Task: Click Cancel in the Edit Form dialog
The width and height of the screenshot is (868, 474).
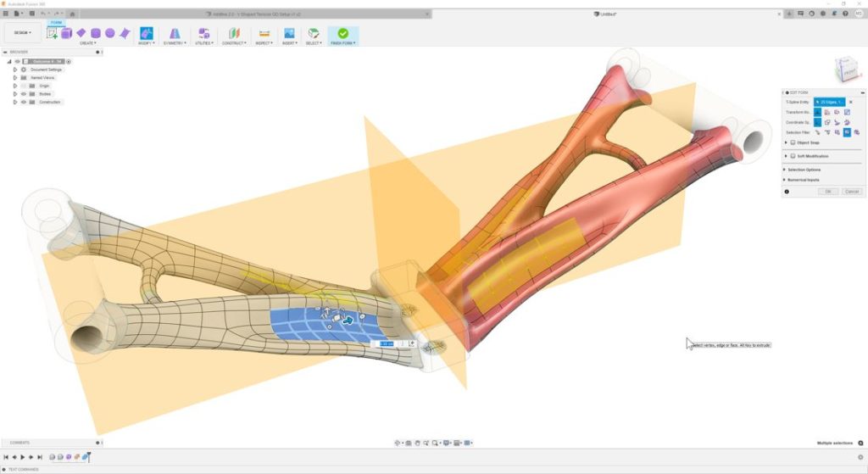Action: coord(852,192)
